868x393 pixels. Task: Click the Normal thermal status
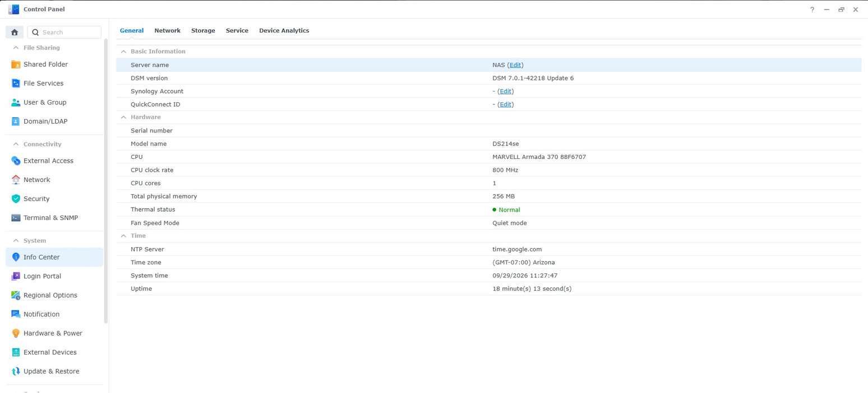(x=506, y=210)
